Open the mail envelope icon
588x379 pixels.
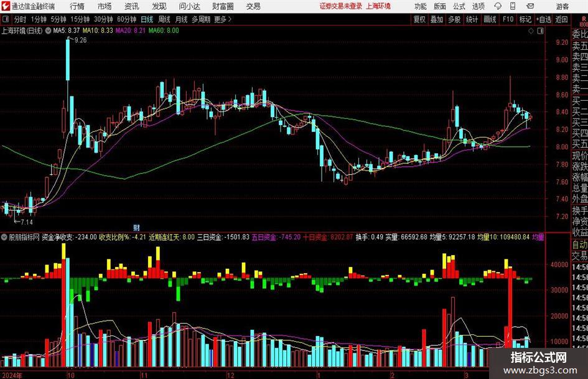pos(530,6)
